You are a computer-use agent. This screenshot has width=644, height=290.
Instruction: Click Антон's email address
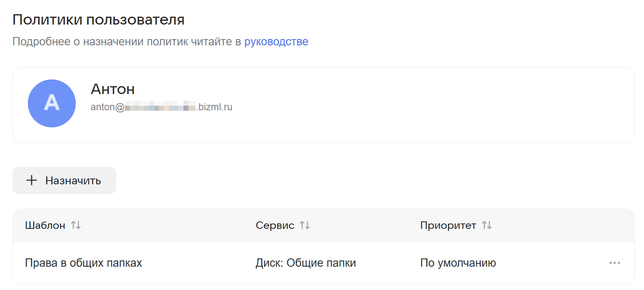tap(161, 107)
